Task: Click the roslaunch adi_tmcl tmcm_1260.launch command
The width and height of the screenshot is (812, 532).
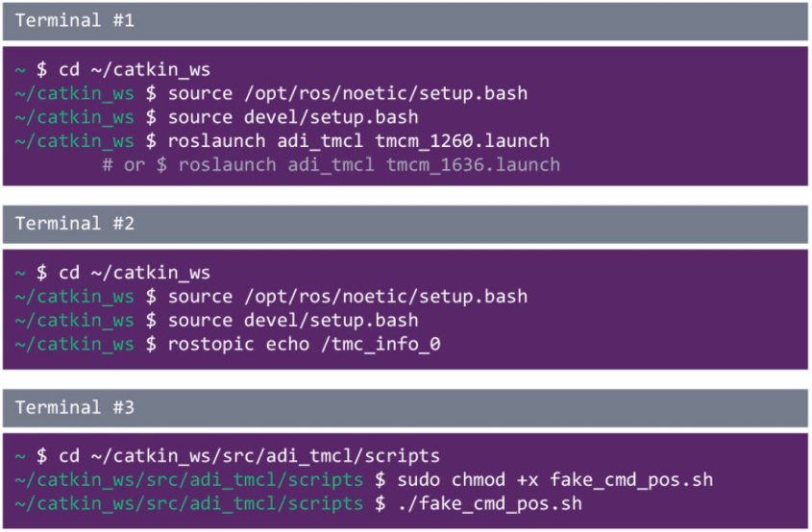Action: click(x=358, y=141)
